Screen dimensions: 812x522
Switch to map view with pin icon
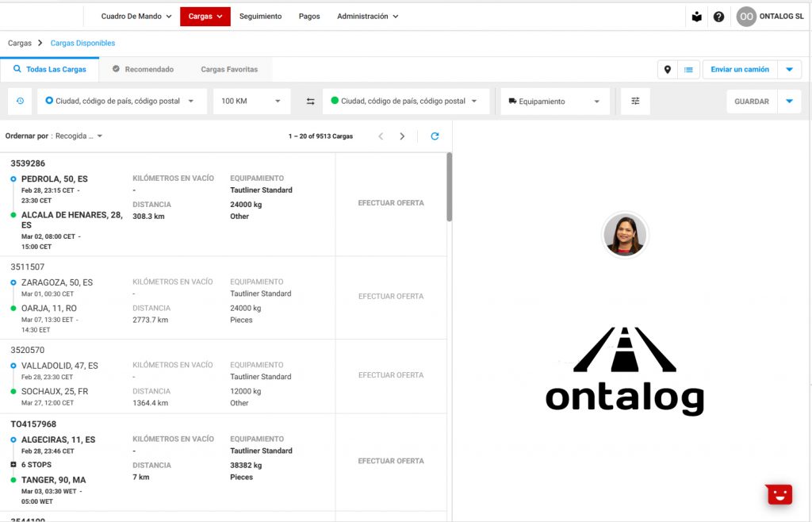coord(668,70)
